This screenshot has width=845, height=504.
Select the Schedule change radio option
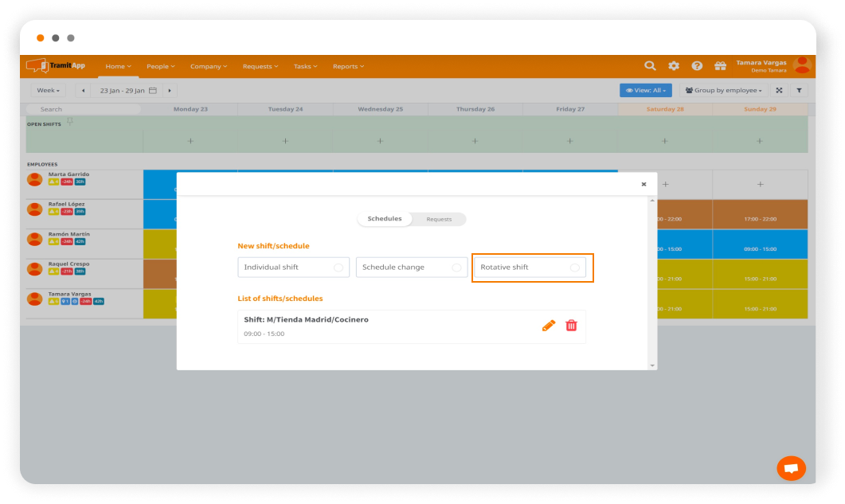click(456, 268)
